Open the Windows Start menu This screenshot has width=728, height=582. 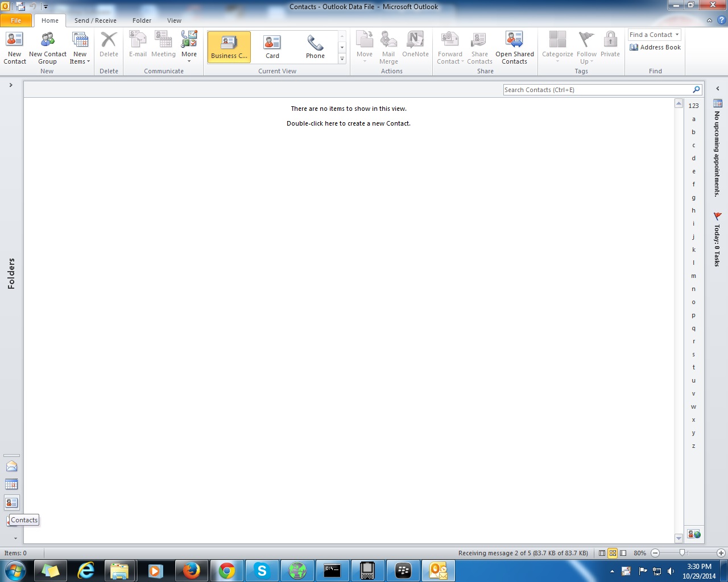tap(15, 570)
